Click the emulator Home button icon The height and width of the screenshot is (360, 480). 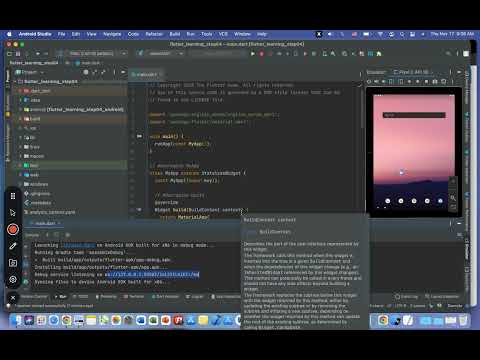418,81
